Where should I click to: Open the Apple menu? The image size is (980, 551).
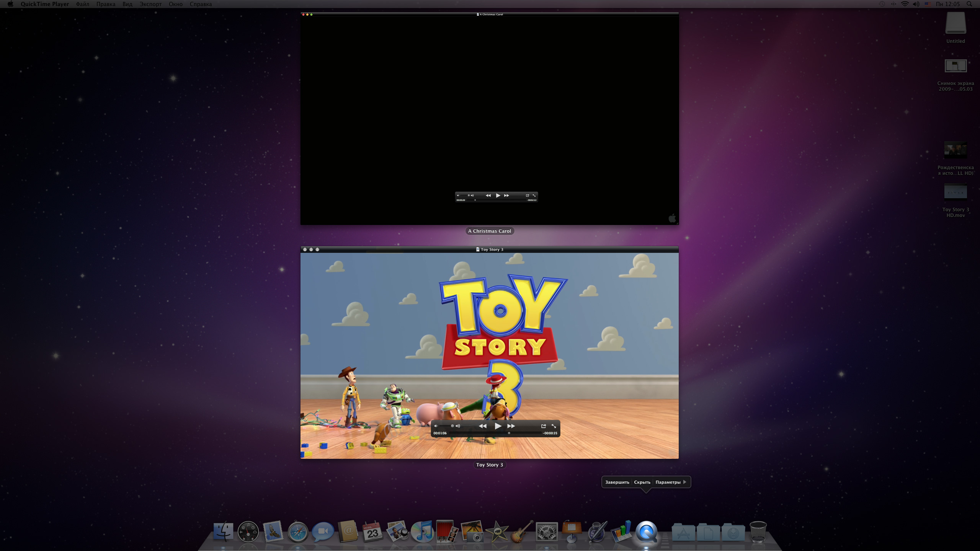10,4
